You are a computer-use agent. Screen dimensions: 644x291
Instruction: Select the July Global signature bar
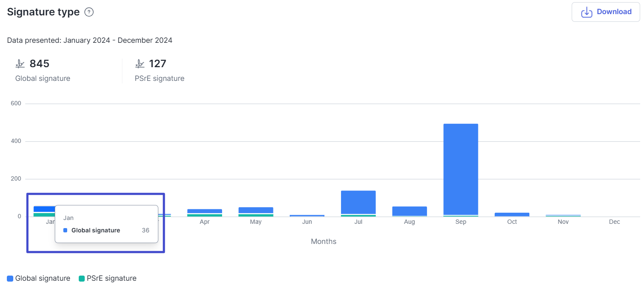pos(358,202)
